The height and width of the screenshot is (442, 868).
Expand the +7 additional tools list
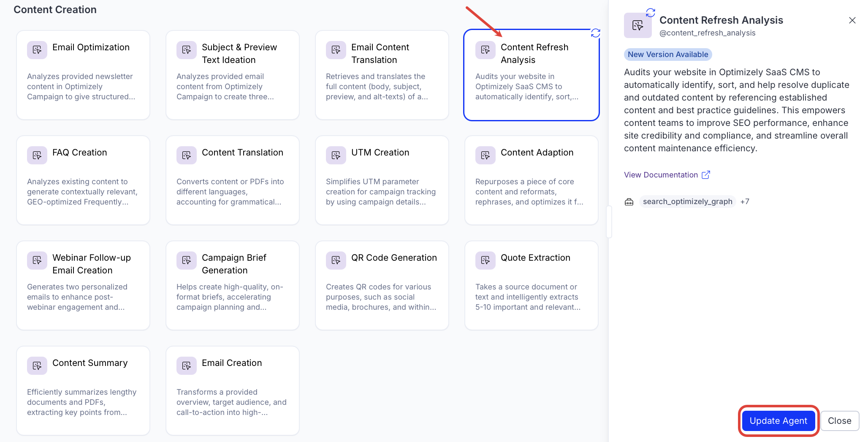click(x=745, y=202)
